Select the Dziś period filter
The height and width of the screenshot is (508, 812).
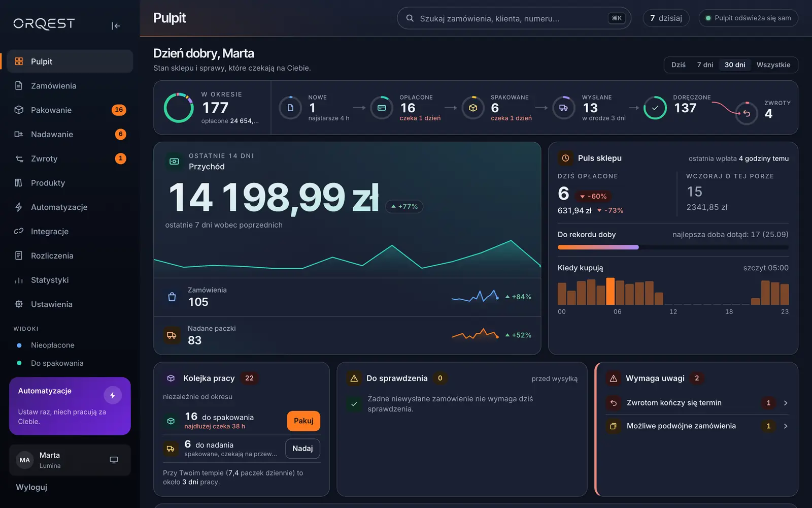click(x=678, y=65)
